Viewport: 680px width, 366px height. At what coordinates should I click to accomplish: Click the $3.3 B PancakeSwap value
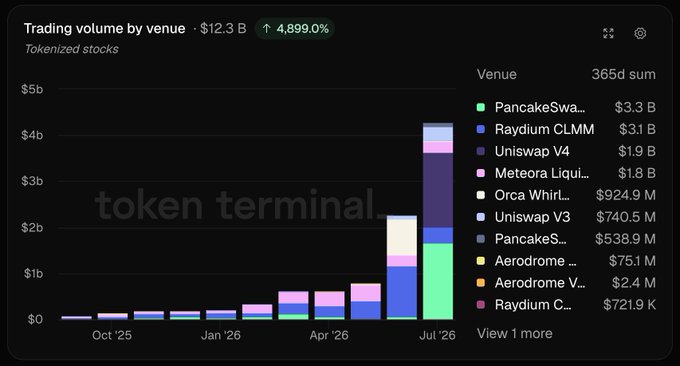click(x=635, y=107)
